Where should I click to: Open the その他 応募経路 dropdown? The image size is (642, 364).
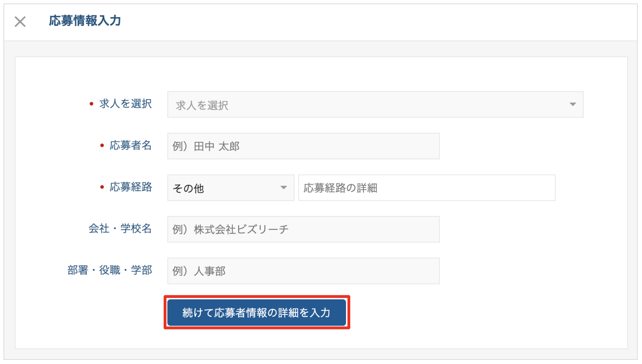click(x=230, y=188)
